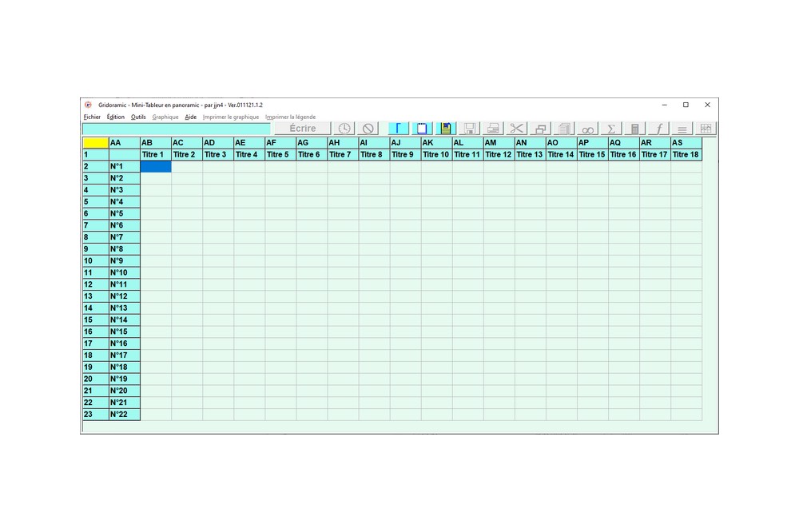Click the N°20 row label cell
The height and width of the screenshot is (532, 799).
(125, 391)
